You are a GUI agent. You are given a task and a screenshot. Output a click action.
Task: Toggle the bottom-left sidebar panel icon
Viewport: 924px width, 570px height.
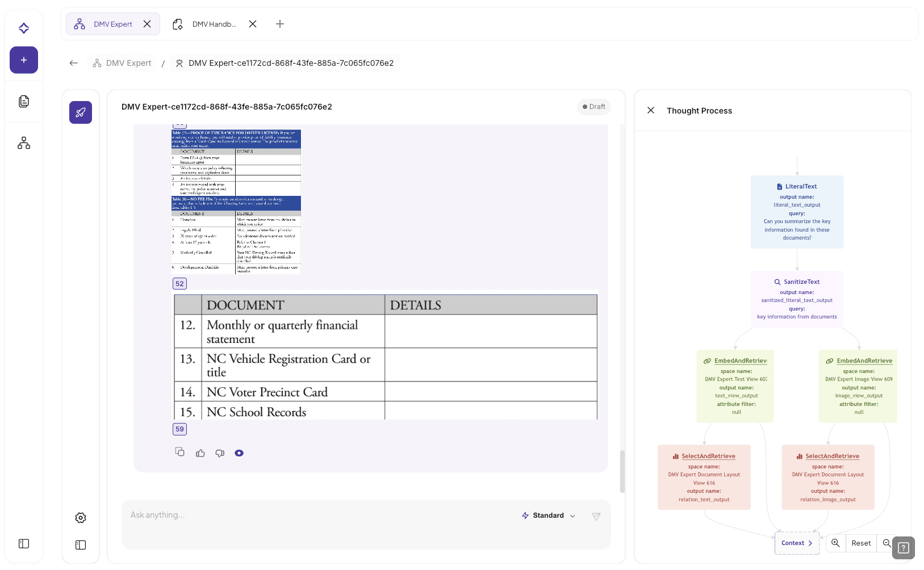(24, 544)
